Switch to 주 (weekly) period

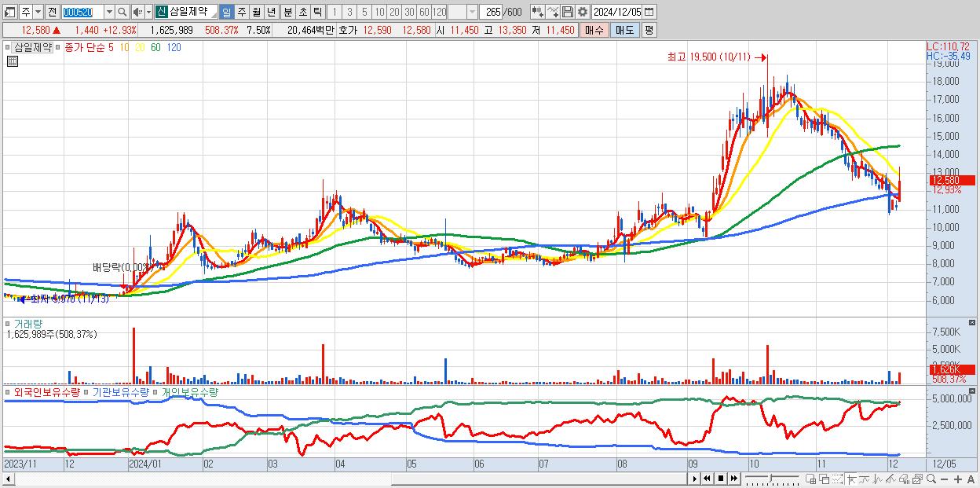241,12
